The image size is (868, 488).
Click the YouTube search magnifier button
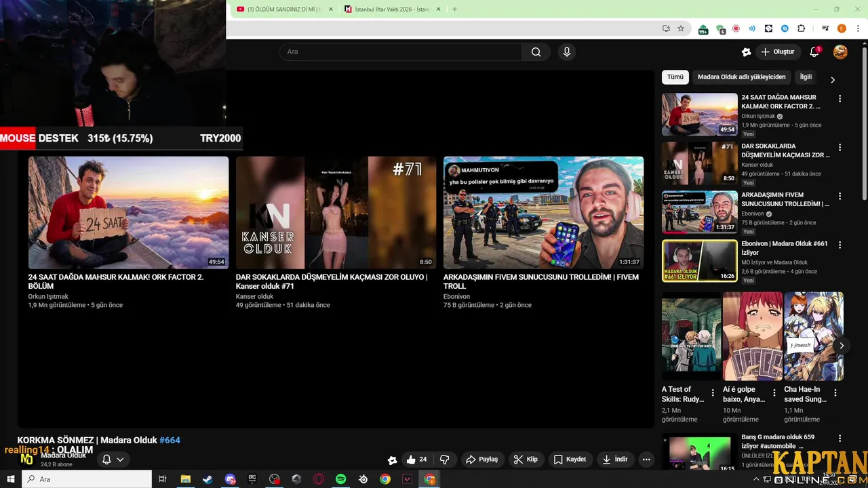tap(536, 52)
